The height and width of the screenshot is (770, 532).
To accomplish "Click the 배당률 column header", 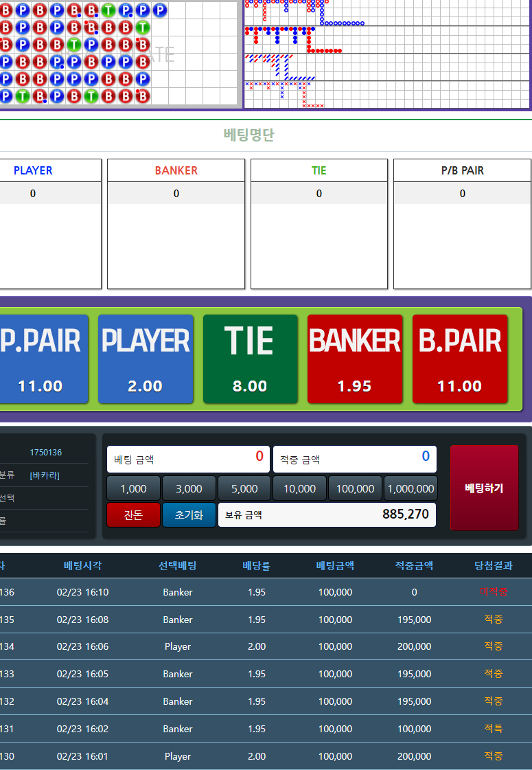I will (x=257, y=565).
